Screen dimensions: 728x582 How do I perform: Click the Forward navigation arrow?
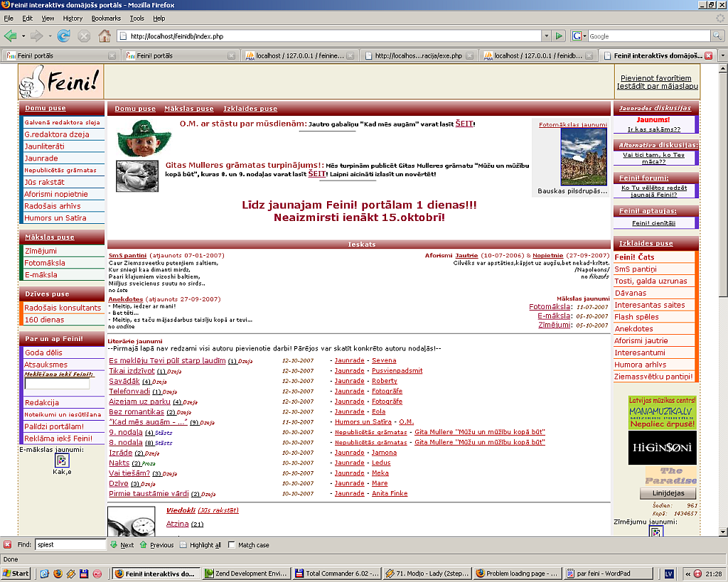tap(36, 36)
